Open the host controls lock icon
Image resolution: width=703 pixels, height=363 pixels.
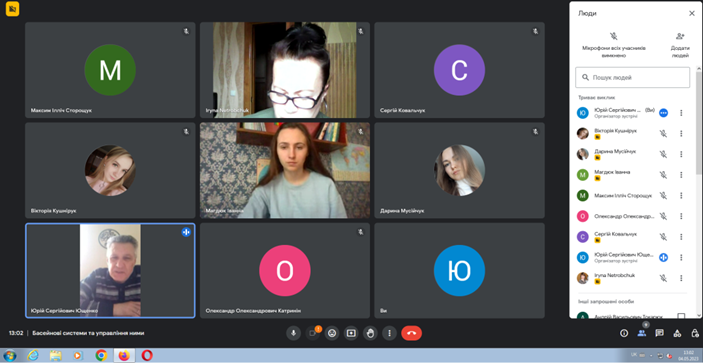[x=695, y=333]
